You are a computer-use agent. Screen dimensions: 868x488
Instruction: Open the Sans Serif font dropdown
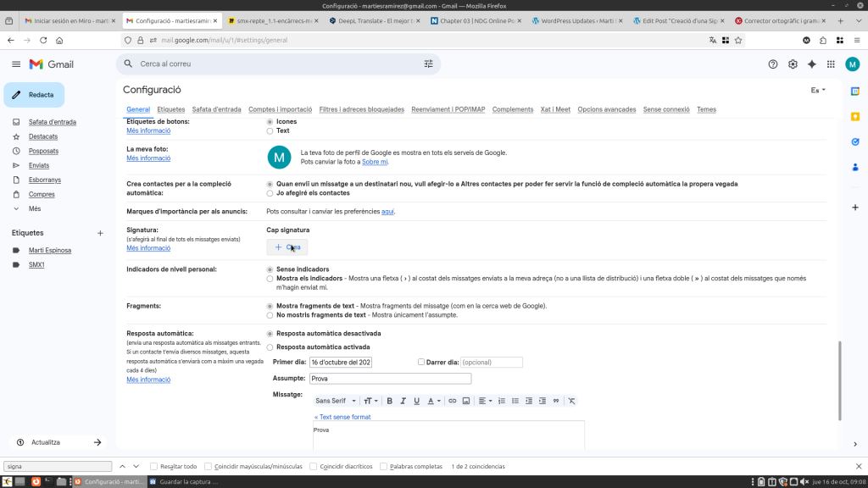click(334, 401)
